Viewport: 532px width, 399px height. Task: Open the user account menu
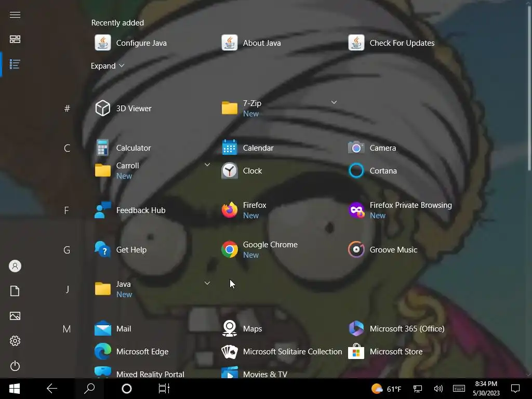tap(15, 266)
